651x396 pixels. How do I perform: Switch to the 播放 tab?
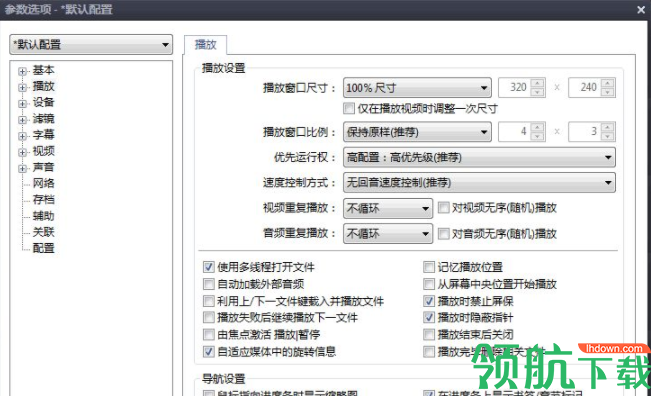point(206,44)
